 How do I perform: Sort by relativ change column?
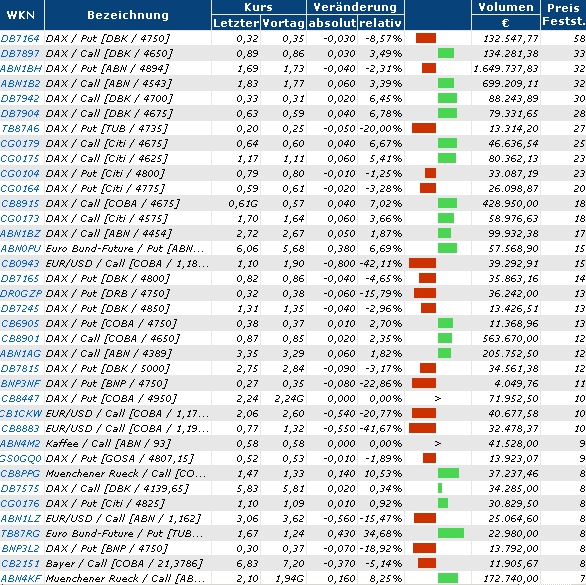380,23
